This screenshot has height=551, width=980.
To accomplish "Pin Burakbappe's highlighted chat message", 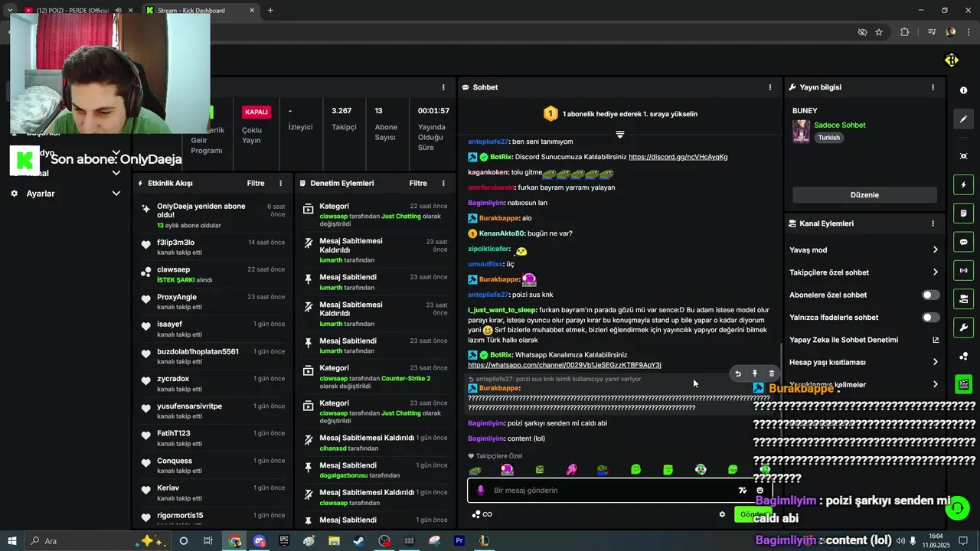I will pos(755,374).
